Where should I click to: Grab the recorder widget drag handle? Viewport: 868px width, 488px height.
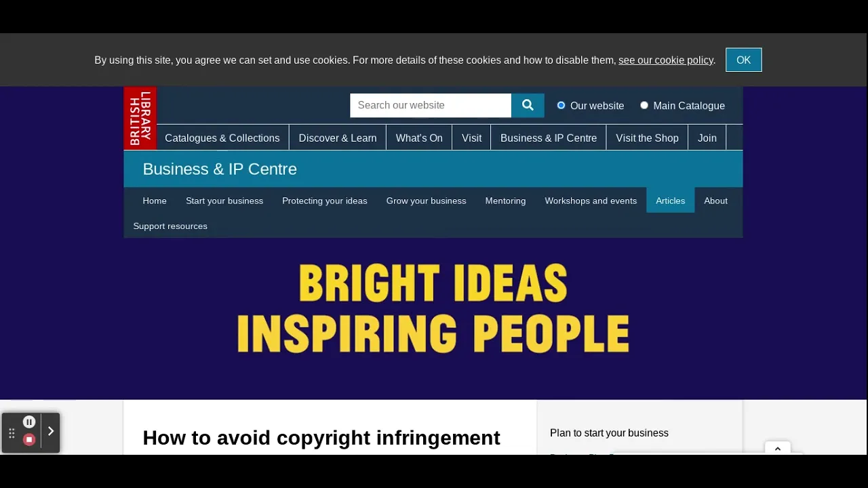(x=12, y=433)
